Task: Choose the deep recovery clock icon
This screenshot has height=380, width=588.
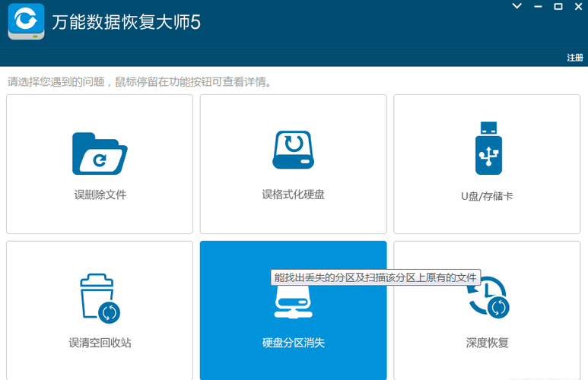Action: tap(487, 298)
